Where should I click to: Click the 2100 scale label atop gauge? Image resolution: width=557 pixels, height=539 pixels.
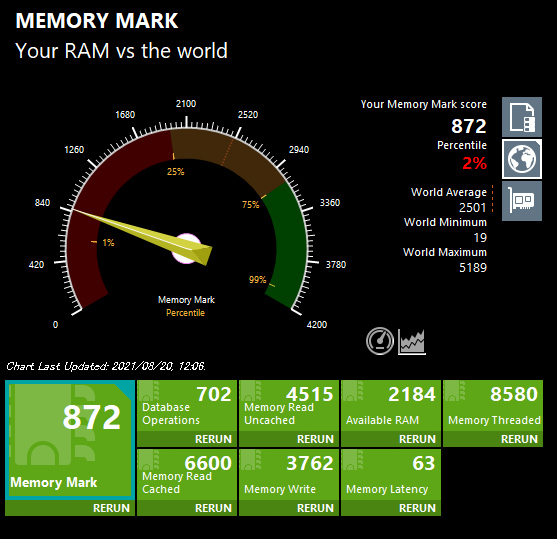(x=186, y=103)
